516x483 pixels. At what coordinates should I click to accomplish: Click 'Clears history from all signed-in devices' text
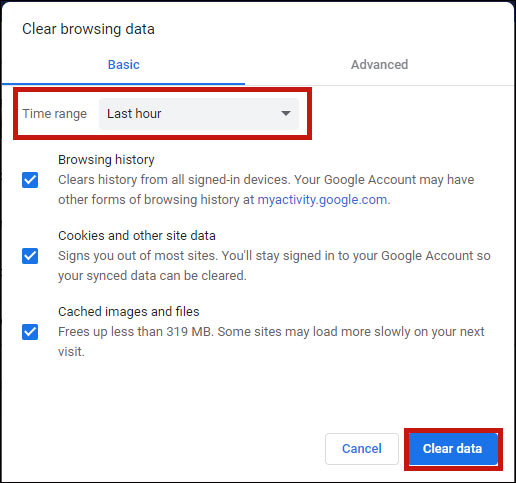pos(266,190)
